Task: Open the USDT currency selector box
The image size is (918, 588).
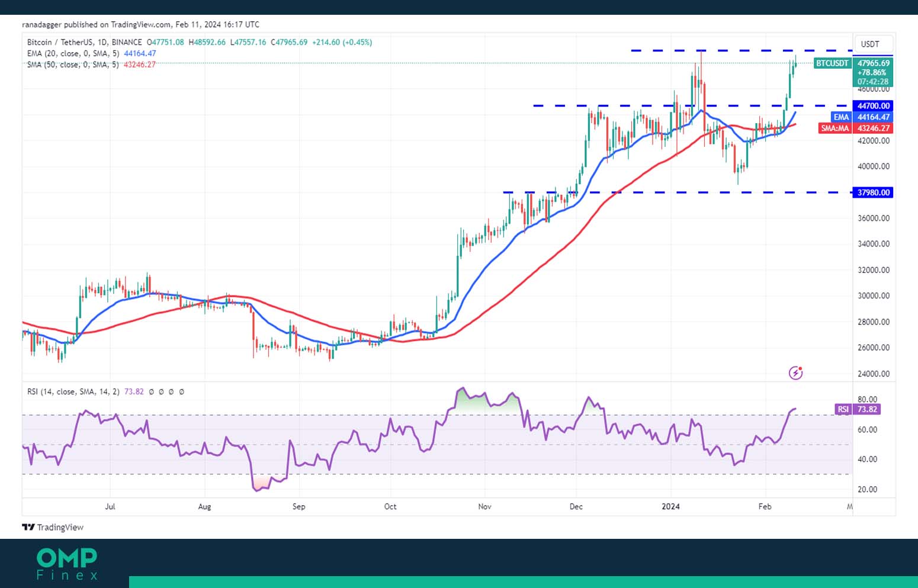Action: click(873, 44)
